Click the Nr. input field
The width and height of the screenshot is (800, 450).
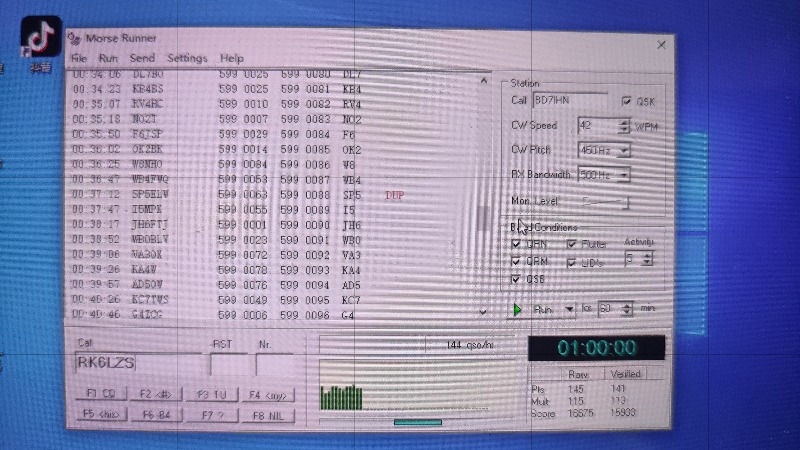tap(274, 366)
